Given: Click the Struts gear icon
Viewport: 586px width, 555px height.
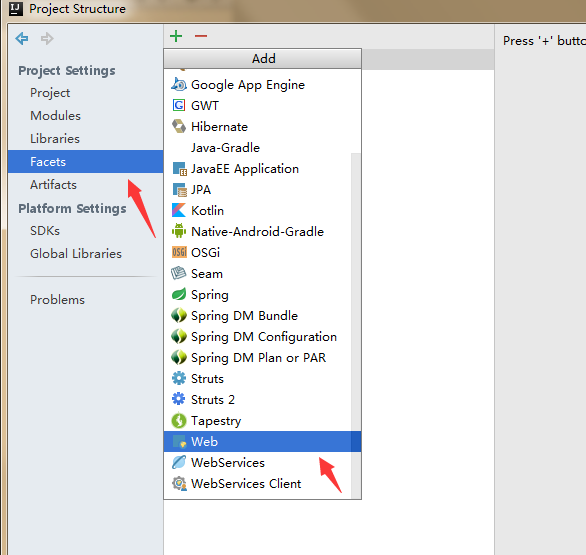Looking at the screenshot, I should [x=179, y=378].
